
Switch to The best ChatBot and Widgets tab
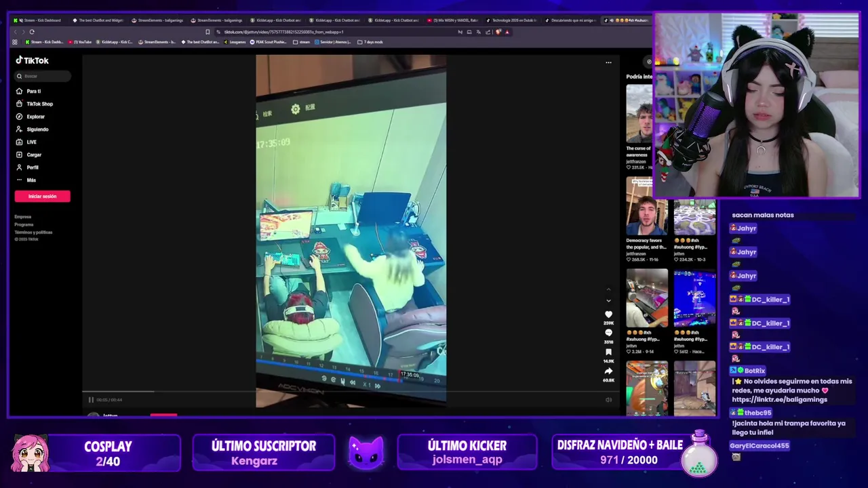pyautogui.click(x=98, y=20)
